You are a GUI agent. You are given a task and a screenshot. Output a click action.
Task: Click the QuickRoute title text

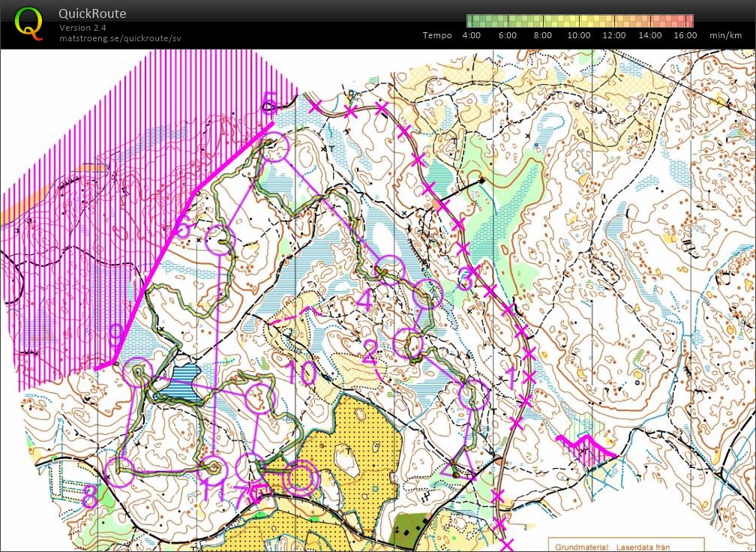(92, 13)
